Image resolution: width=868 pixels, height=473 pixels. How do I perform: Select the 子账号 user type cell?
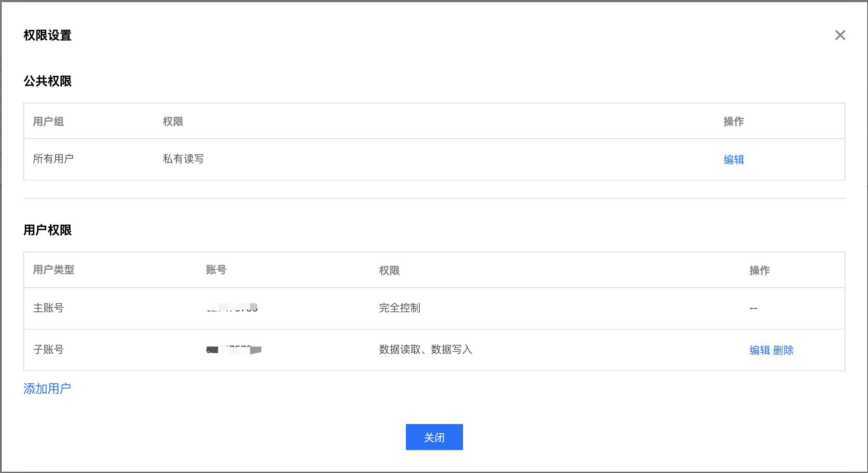click(x=48, y=350)
